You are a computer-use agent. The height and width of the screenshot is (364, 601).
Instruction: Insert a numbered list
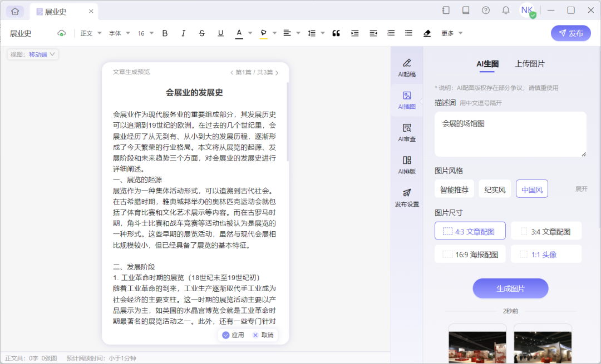coord(391,33)
